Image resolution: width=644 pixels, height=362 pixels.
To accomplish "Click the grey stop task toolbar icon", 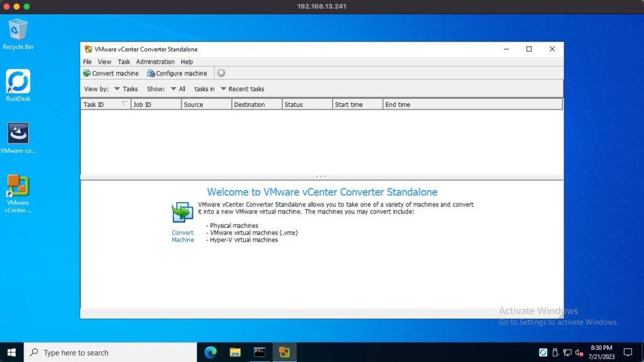I will click(x=221, y=73).
